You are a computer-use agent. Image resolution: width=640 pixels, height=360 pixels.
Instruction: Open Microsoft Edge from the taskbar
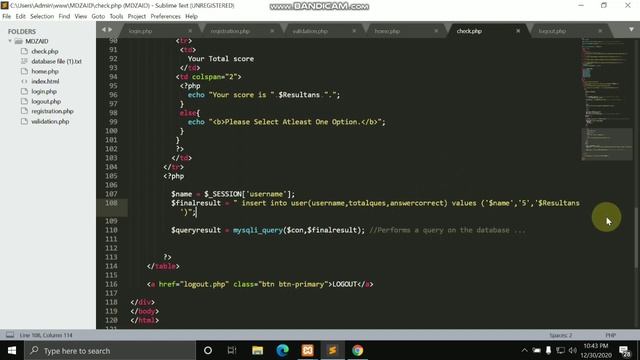tap(282, 350)
